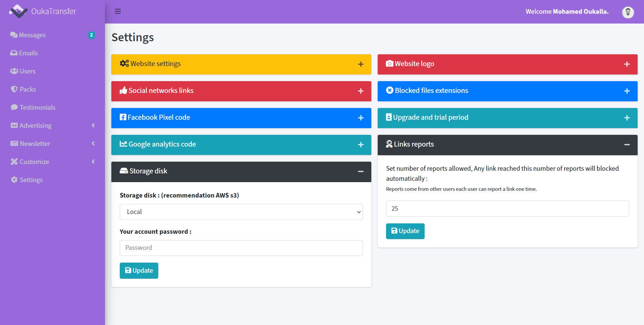
Task: Open Settings in the sidebar
Action: point(52,180)
